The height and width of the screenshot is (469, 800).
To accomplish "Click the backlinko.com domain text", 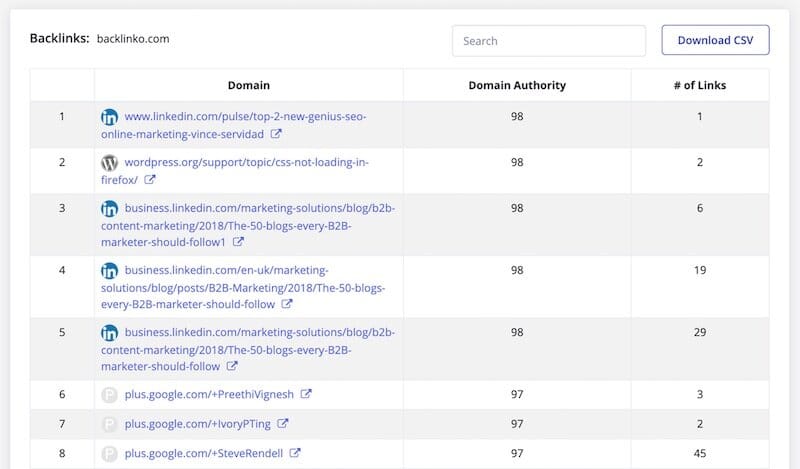I will click(133, 39).
